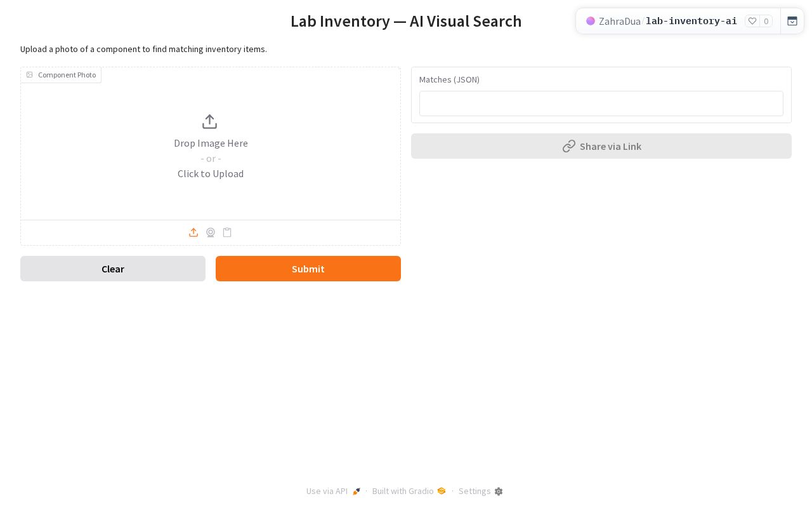
Task: Click the ZahraDua avatar circle
Action: pyautogui.click(x=591, y=21)
